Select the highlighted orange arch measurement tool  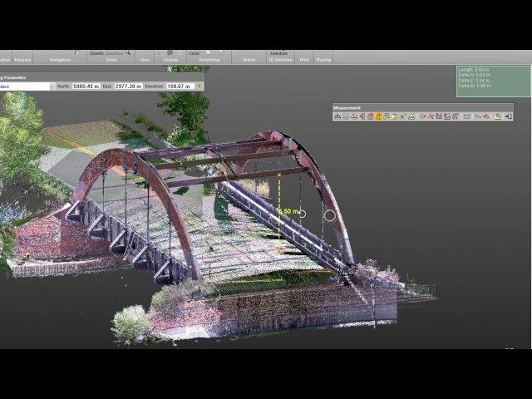pos(378,116)
